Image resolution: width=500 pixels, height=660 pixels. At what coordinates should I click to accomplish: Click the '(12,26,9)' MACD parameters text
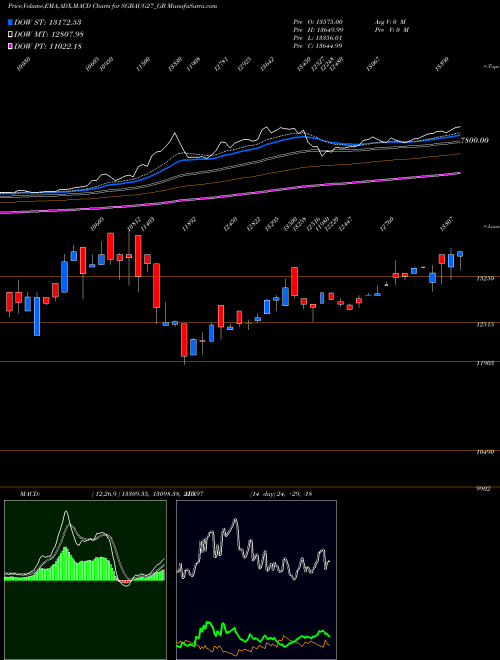[105, 494]
